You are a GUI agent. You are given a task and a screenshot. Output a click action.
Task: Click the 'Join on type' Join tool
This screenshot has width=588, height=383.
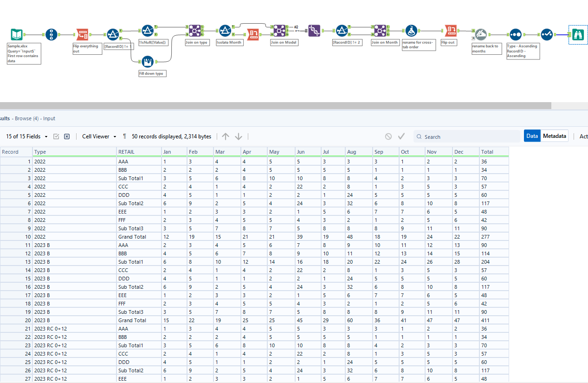click(193, 31)
